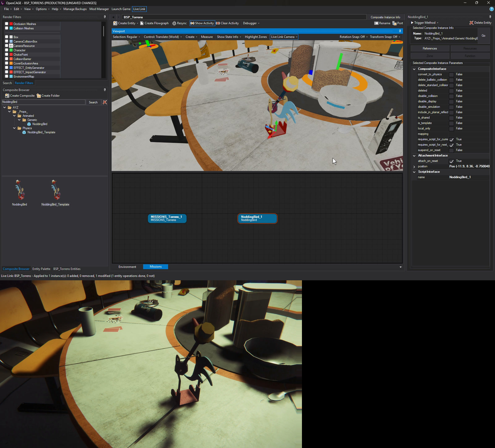Image resolution: width=495 pixels, height=448 pixels.
Task: Click the References button
Action: (430, 48)
